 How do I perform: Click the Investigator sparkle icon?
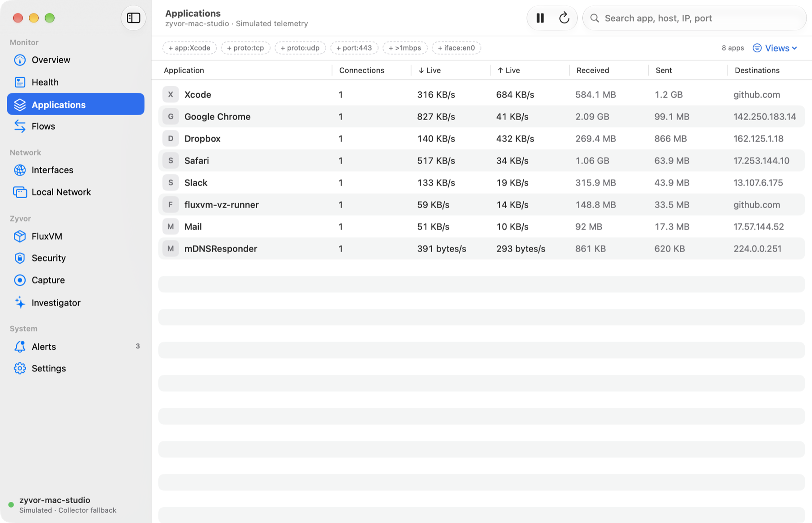[20, 303]
